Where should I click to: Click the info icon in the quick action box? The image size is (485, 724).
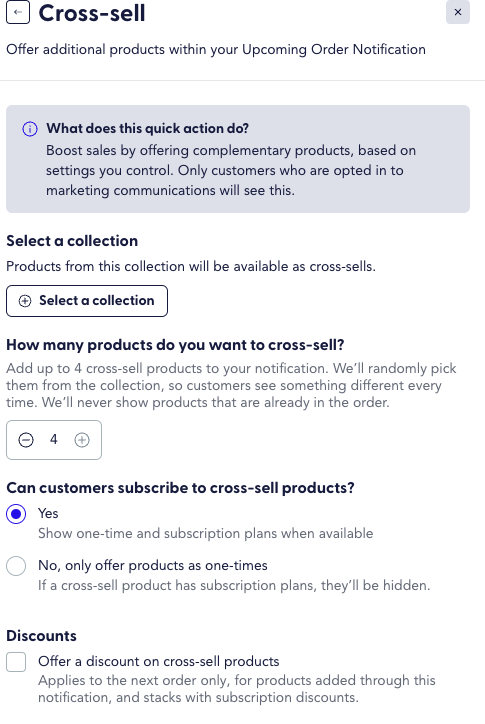click(30, 129)
